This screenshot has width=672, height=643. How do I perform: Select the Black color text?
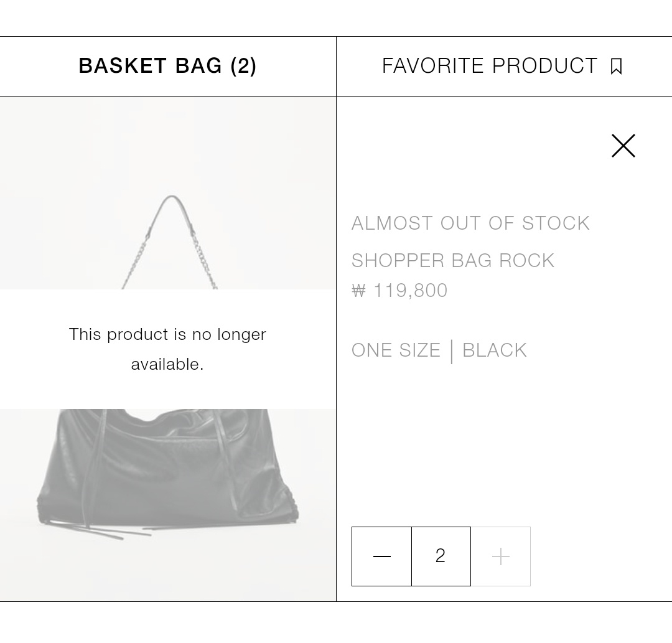click(495, 350)
